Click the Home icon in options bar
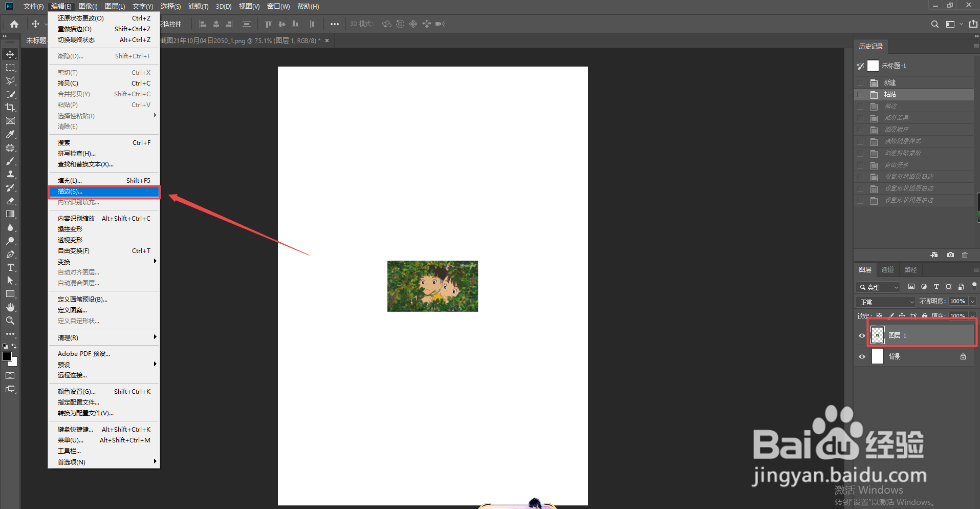 (x=14, y=24)
